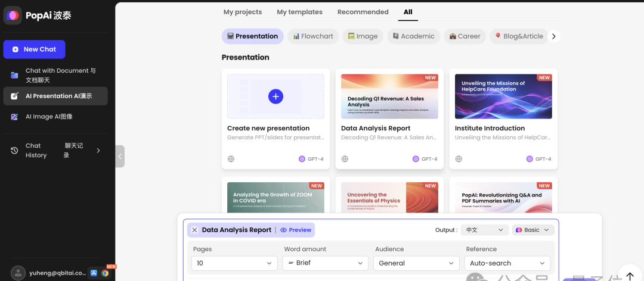Click globe icon on Data Analysis Report card
Viewport: 644px width, 281px height.
[345, 159]
